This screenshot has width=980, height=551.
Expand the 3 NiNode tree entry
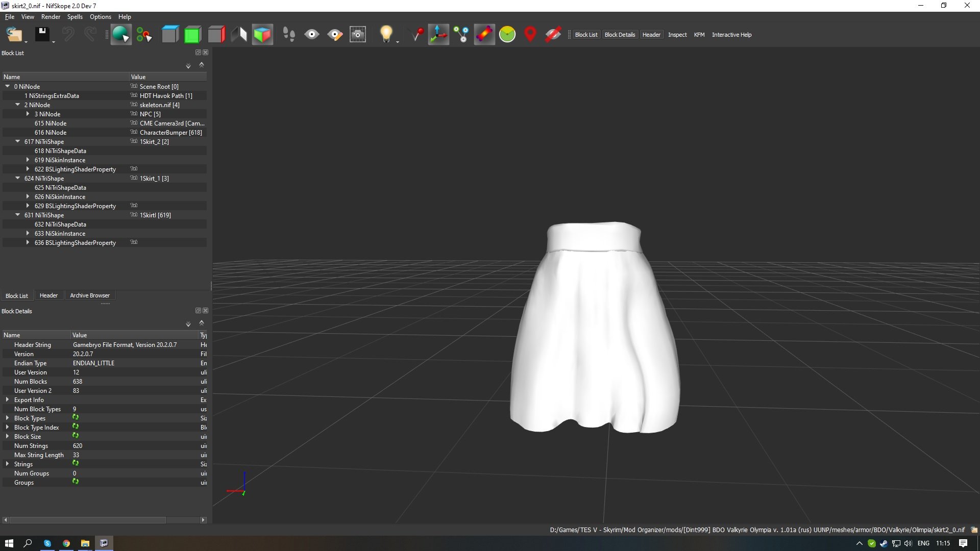coord(28,114)
